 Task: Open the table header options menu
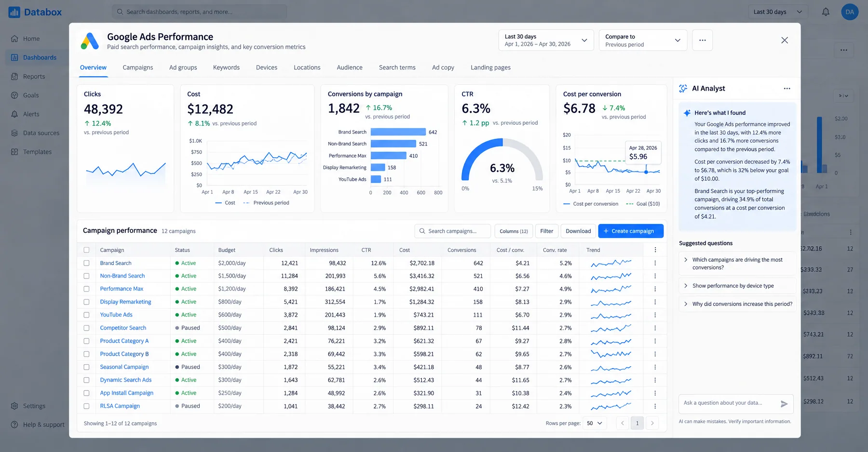[655, 250]
